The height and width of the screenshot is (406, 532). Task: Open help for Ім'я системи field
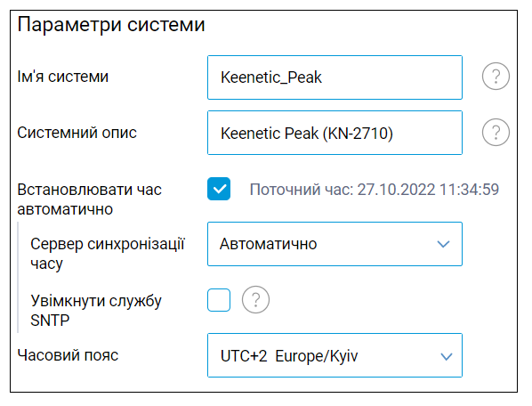pyautogui.click(x=496, y=77)
